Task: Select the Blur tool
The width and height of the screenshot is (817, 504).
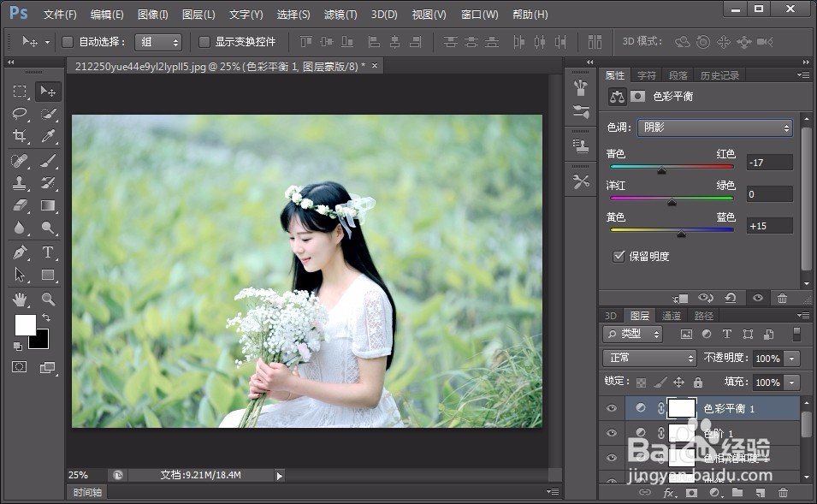Action: point(20,228)
